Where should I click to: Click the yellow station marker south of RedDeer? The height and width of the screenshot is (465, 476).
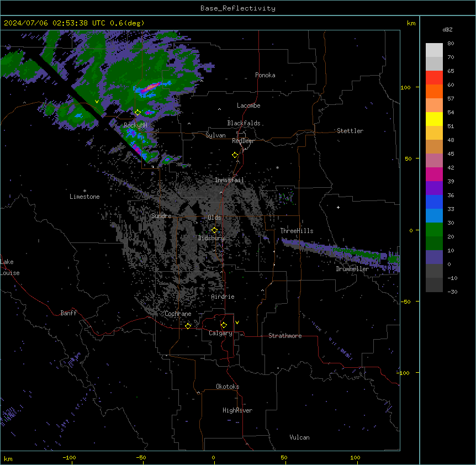pos(235,155)
